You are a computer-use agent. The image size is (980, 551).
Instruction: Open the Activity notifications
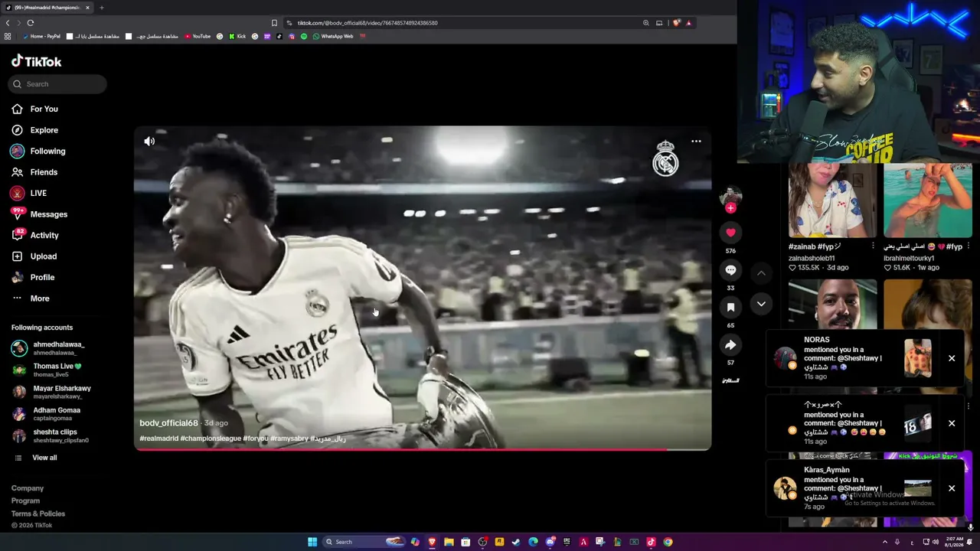click(35, 235)
